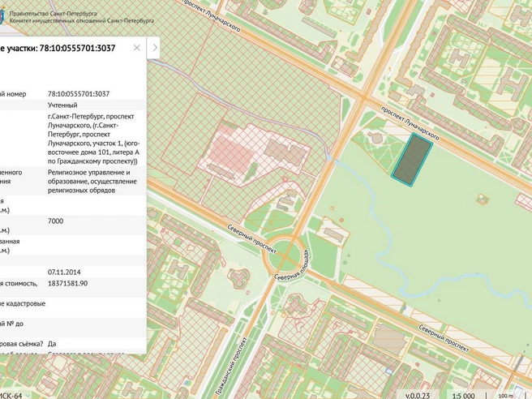Click the parcel address text in the panel
Screen dimensions: 532x399
(x=93, y=139)
